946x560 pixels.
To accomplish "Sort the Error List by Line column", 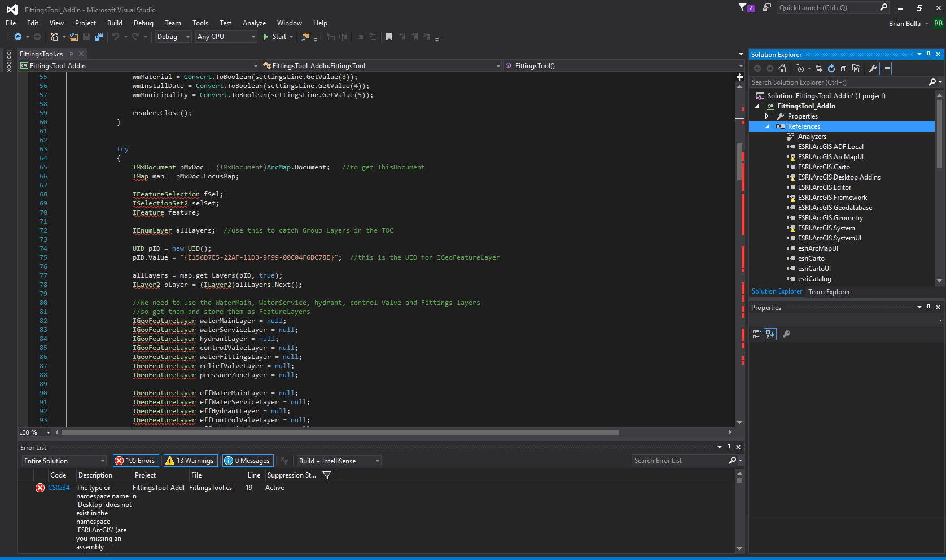I will (254, 475).
